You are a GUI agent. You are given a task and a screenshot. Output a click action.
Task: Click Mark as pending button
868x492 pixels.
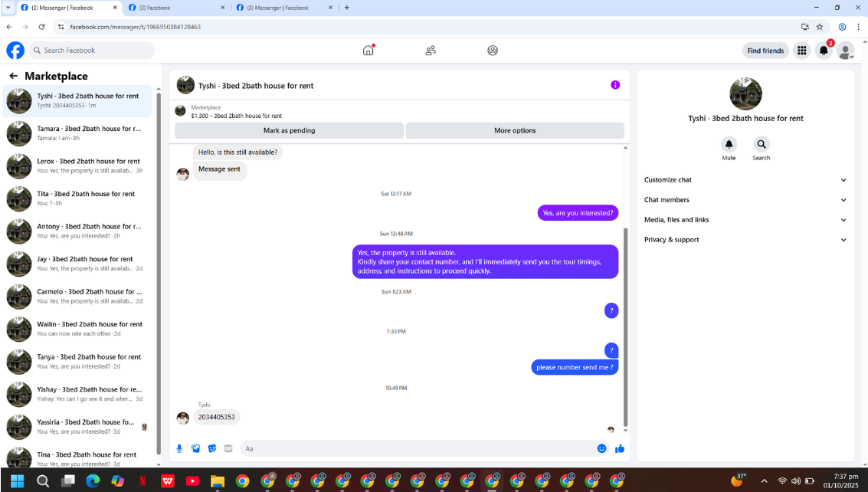289,131
